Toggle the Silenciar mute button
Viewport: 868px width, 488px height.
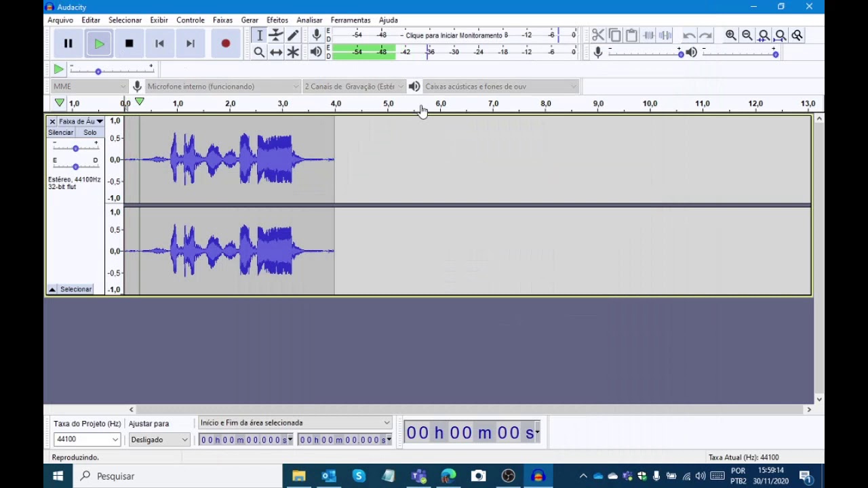pos(61,133)
